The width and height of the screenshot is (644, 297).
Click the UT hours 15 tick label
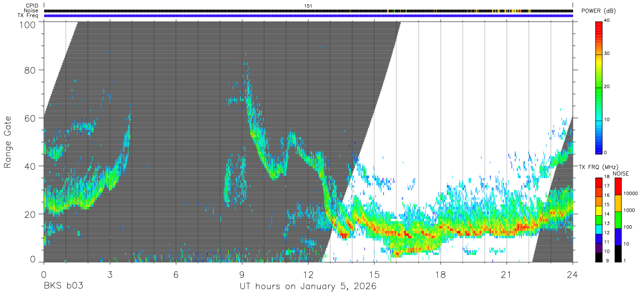pos(374,274)
